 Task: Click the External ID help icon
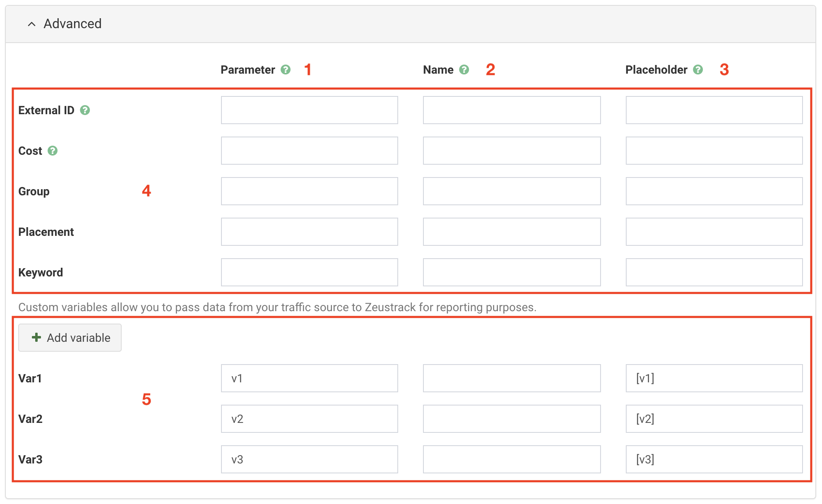point(85,110)
